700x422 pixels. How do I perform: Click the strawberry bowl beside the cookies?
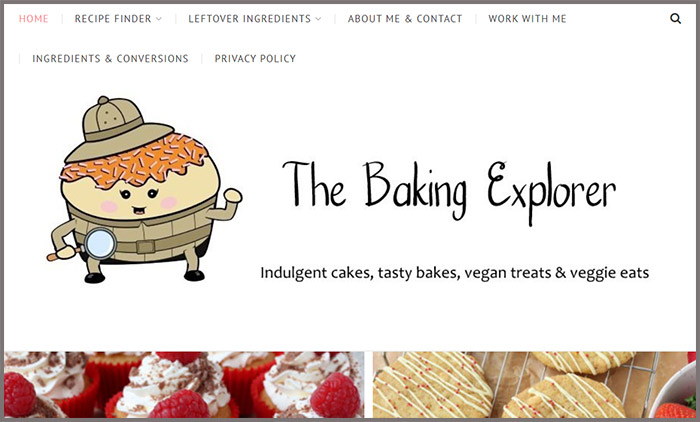(x=674, y=394)
